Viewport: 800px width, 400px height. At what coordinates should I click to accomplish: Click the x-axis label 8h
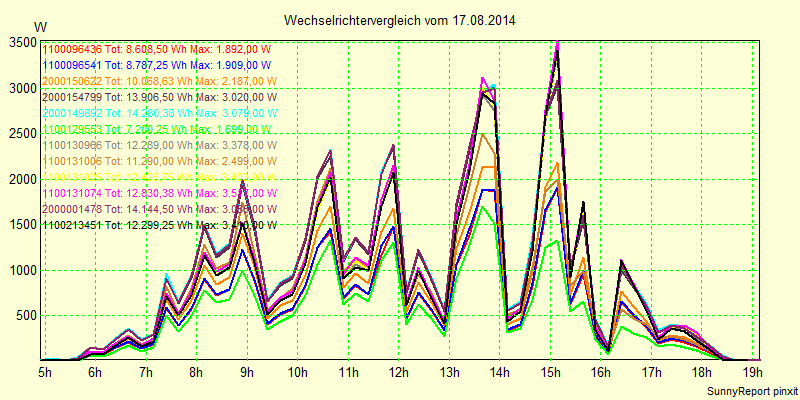[x=196, y=371]
